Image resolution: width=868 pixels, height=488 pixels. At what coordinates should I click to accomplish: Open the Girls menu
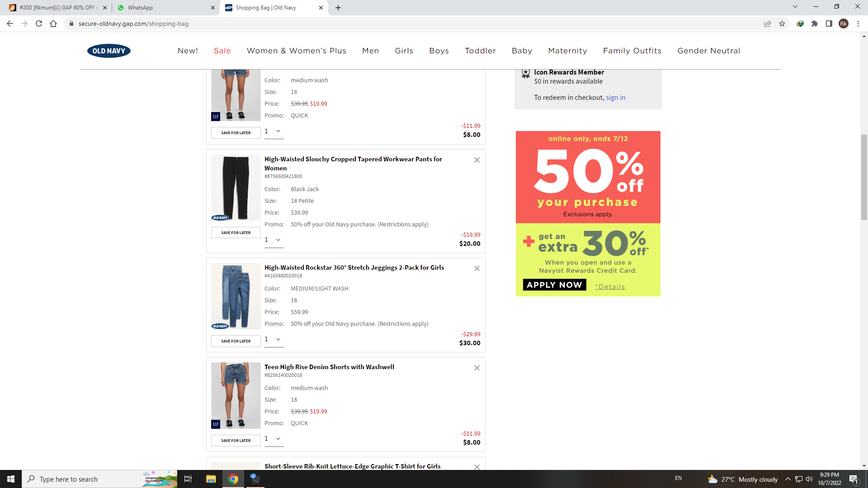[404, 51]
